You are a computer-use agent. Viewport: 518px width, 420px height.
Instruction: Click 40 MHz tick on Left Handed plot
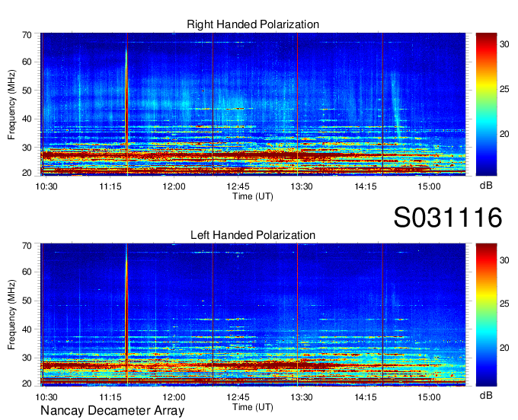[x=27, y=329]
